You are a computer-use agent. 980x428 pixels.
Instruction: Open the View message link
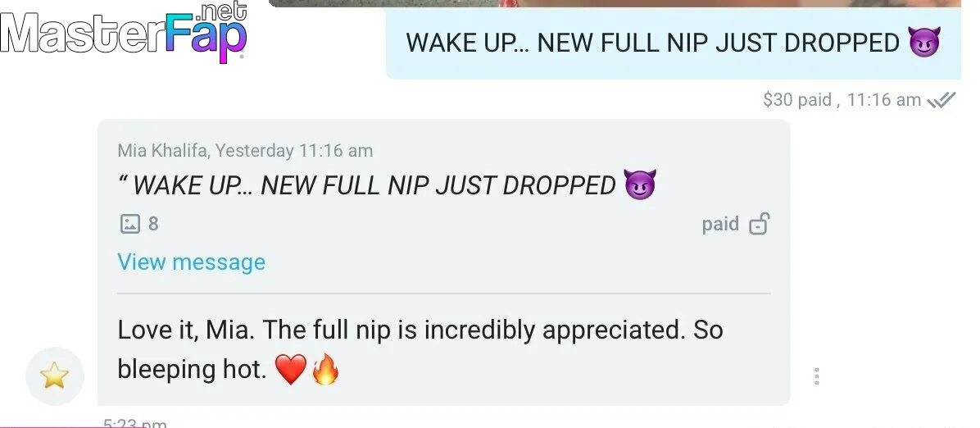click(191, 262)
